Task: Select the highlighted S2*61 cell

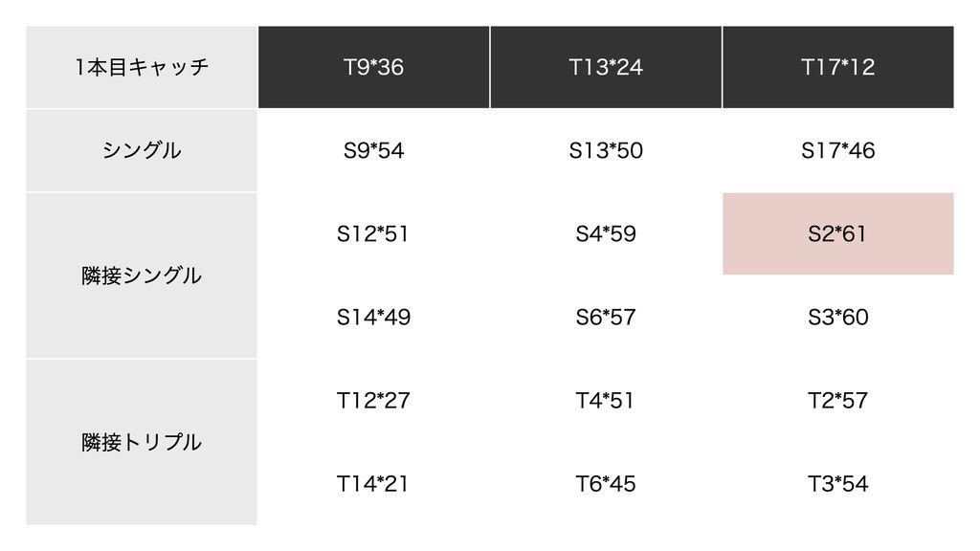Action: [838, 233]
